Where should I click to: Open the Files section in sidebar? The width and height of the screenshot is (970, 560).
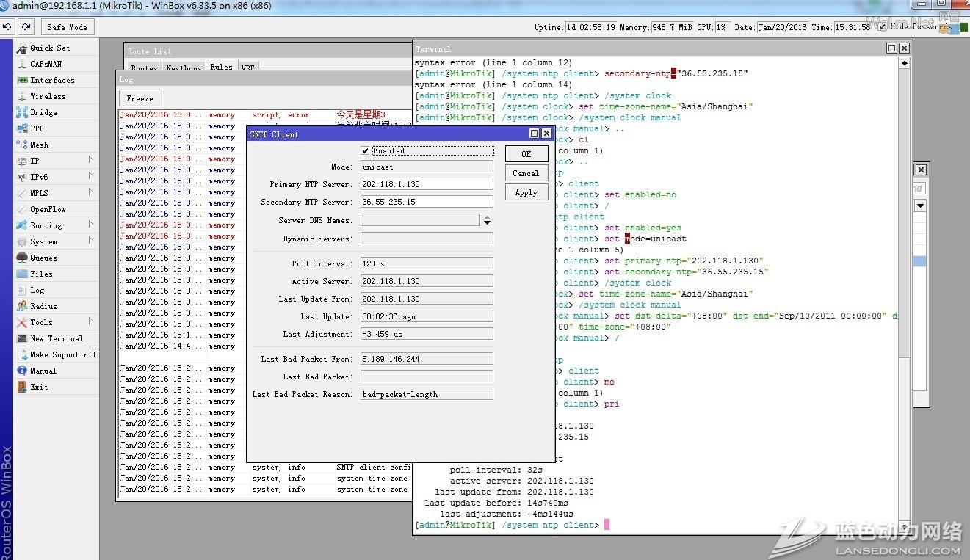[41, 274]
